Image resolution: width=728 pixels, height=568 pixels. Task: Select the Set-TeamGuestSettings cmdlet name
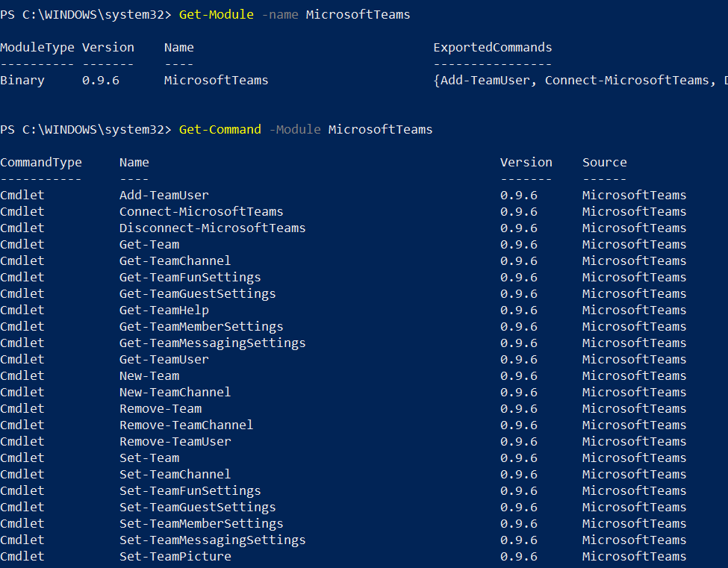tap(197, 508)
